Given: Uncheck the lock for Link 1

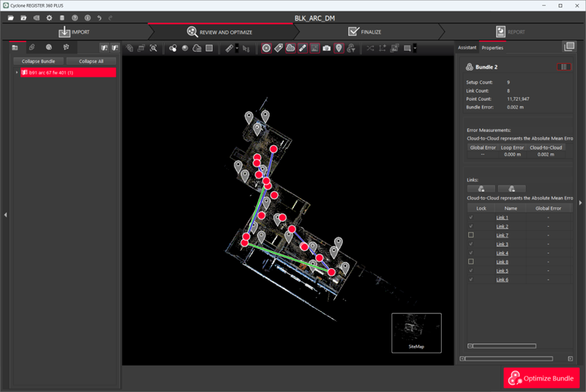Looking at the screenshot, I should [x=471, y=217].
